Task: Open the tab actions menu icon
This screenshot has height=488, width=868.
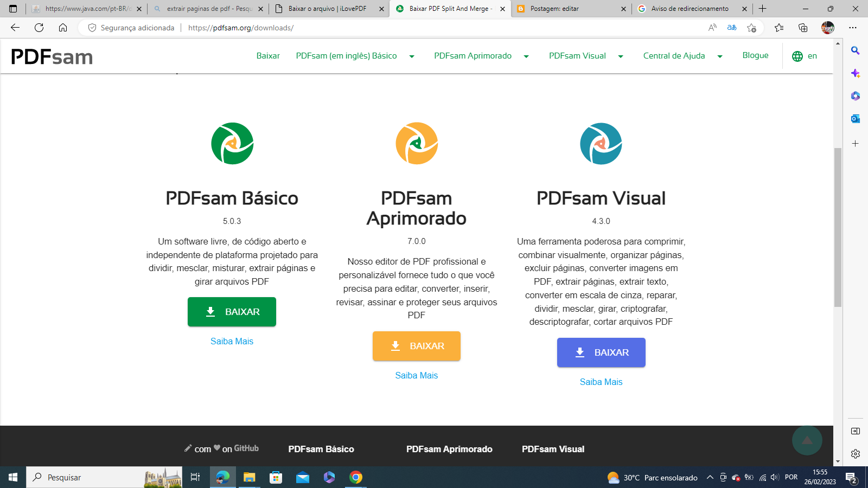Action: coord(13,9)
